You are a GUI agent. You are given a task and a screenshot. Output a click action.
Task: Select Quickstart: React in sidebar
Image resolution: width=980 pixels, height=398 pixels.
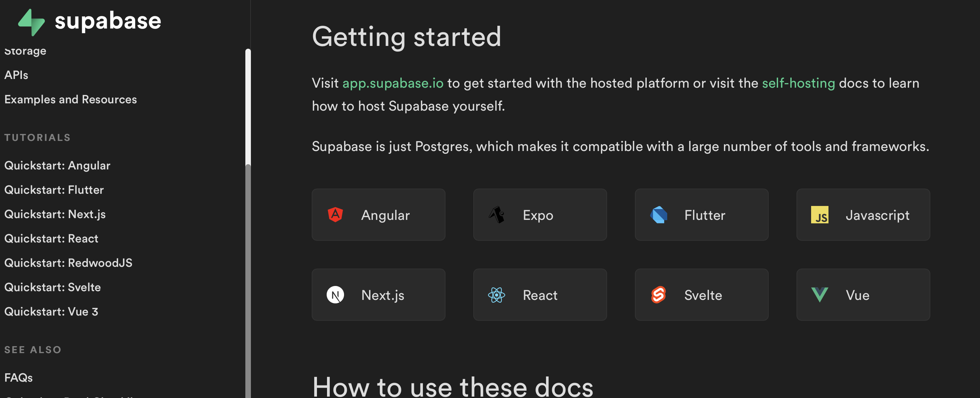(51, 238)
